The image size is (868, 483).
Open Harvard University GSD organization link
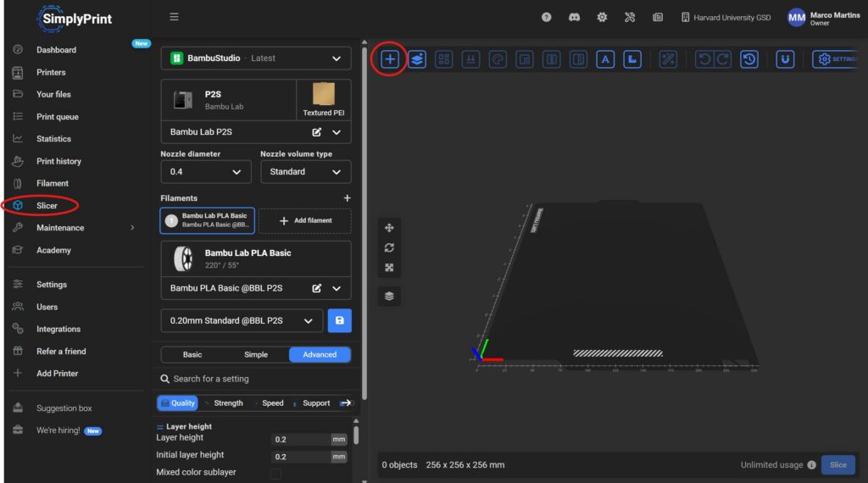(x=726, y=18)
